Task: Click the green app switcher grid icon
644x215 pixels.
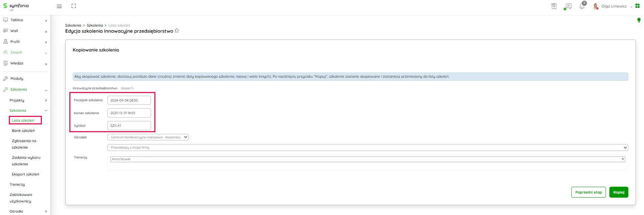Action: 638,6
